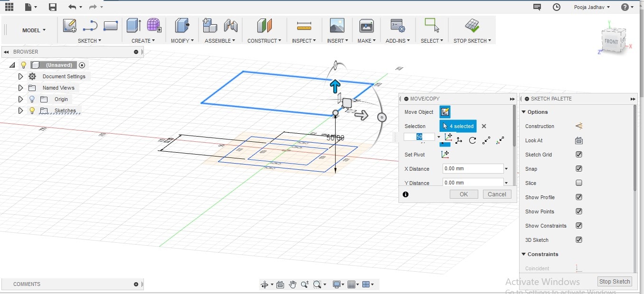Image resolution: width=644 pixels, height=294 pixels.
Task: Click the X Distance input field
Action: (472, 169)
